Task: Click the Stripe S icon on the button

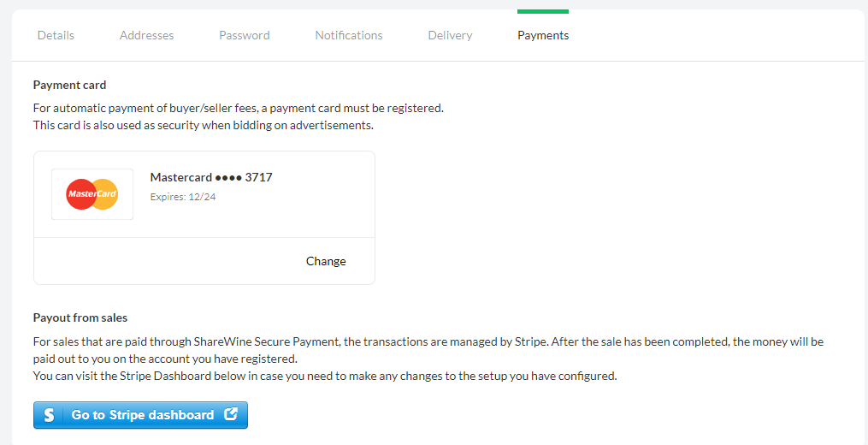Action: coord(50,415)
